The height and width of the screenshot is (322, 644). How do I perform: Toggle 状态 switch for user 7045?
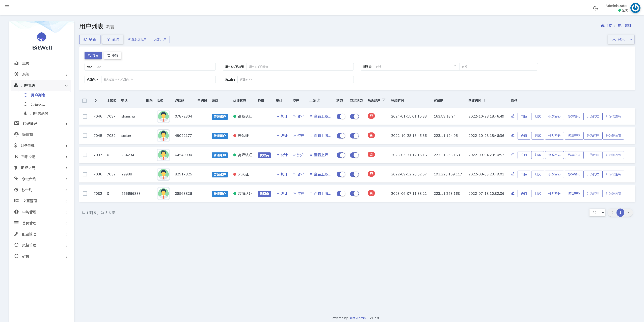(340, 136)
